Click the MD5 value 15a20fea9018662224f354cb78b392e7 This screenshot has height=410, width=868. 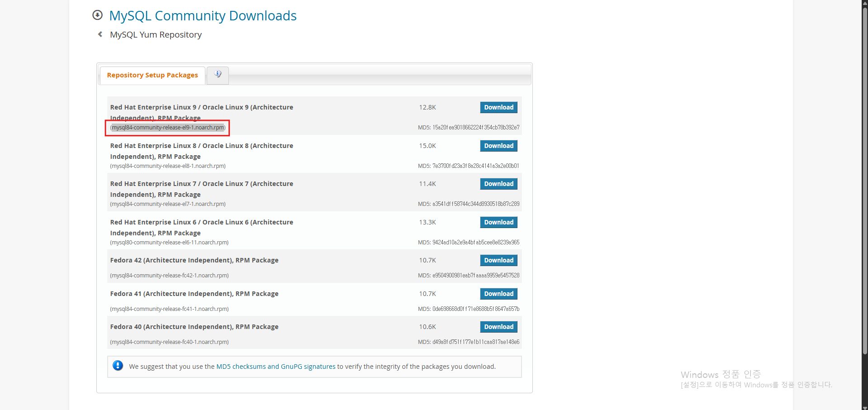click(x=476, y=128)
